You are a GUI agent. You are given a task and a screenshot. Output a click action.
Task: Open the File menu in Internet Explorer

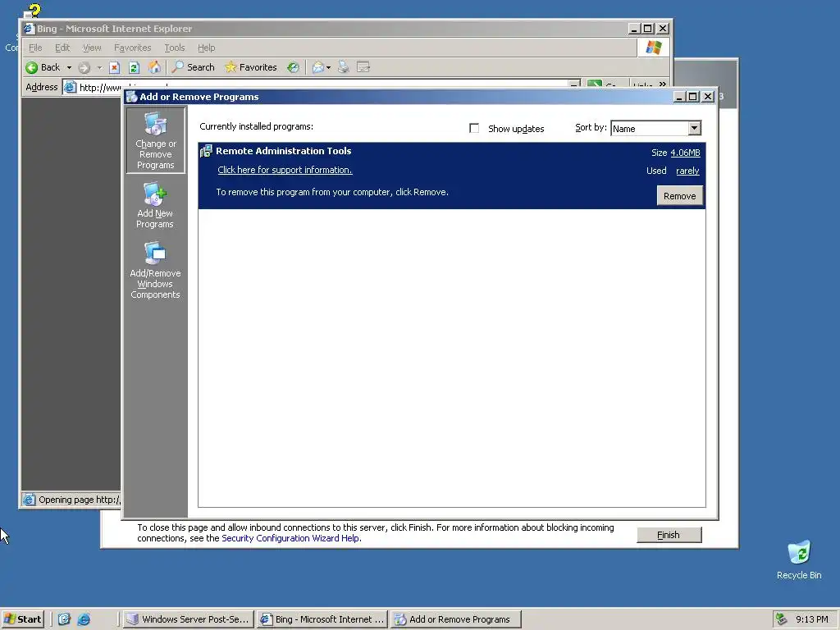click(35, 48)
